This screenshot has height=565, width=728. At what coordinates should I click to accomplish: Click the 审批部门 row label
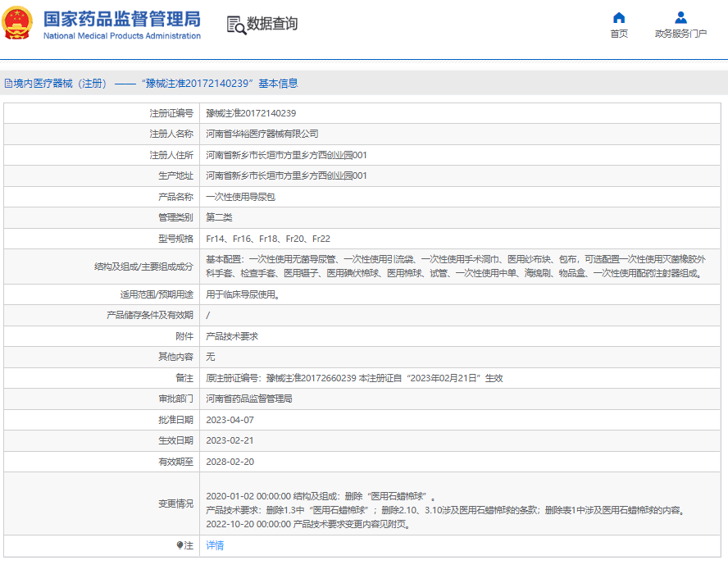175,399
